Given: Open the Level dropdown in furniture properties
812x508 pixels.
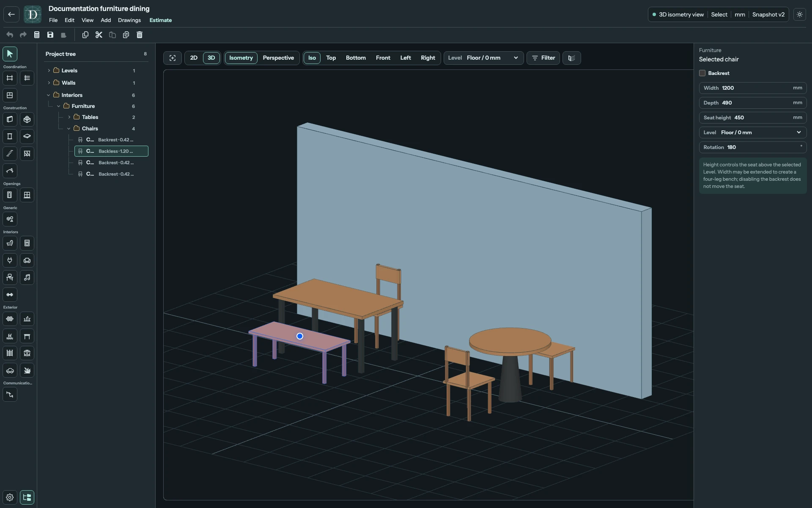Looking at the screenshot, I should [753, 133].
